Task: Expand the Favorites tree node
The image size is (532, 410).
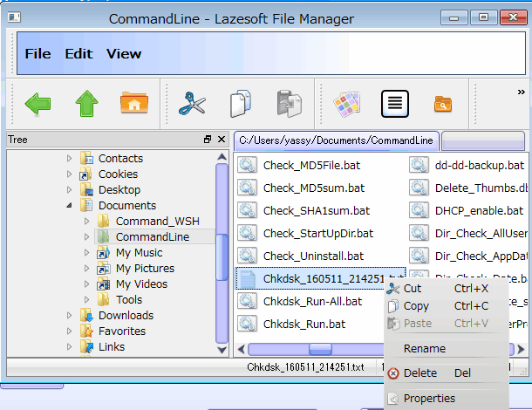Action: [69, 331]
